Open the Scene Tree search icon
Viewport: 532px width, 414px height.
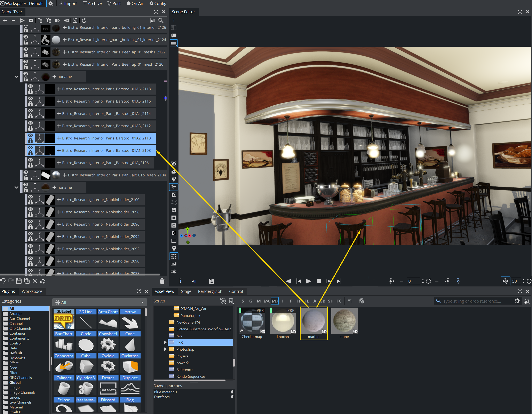point(161,21)
